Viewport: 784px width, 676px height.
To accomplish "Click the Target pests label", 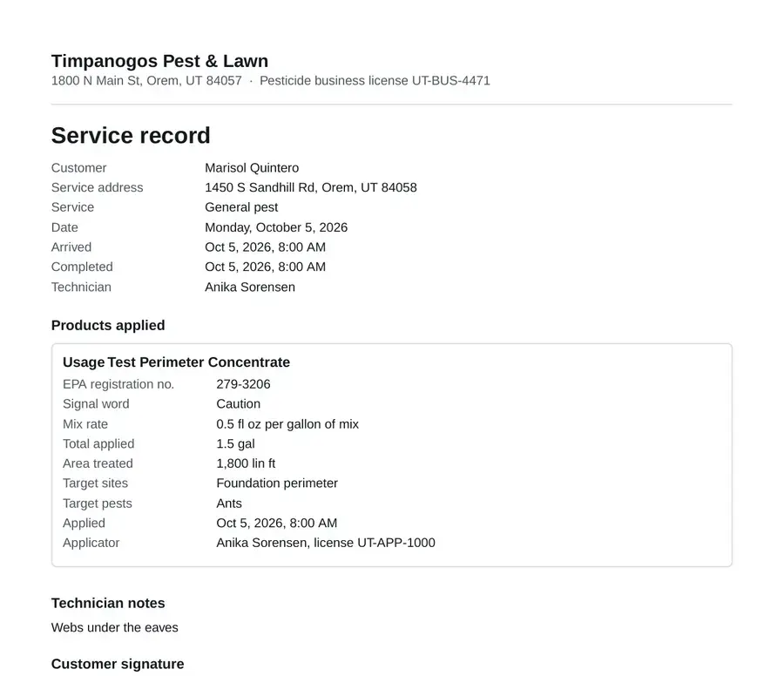I will (97, 504).
